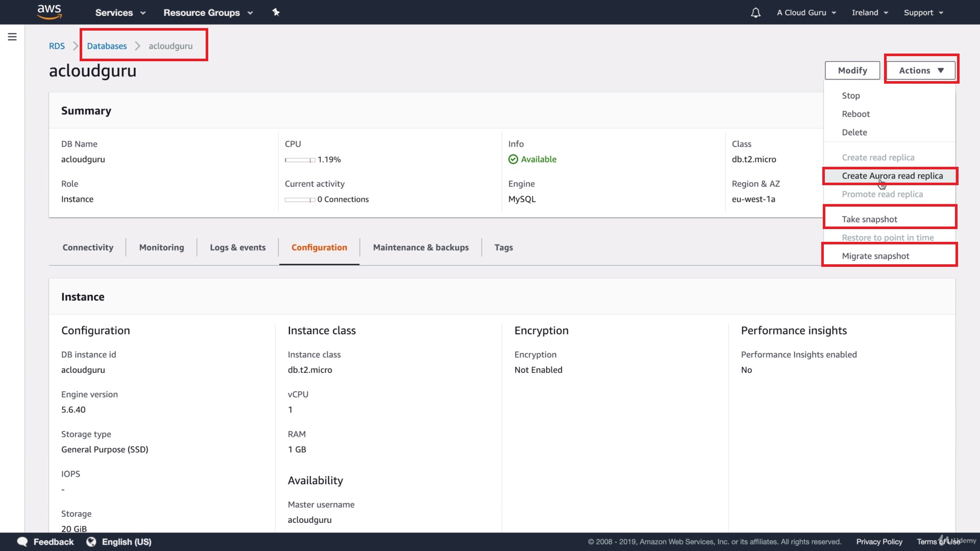
Task: Click the globe language icon
Action: point(91,542)
